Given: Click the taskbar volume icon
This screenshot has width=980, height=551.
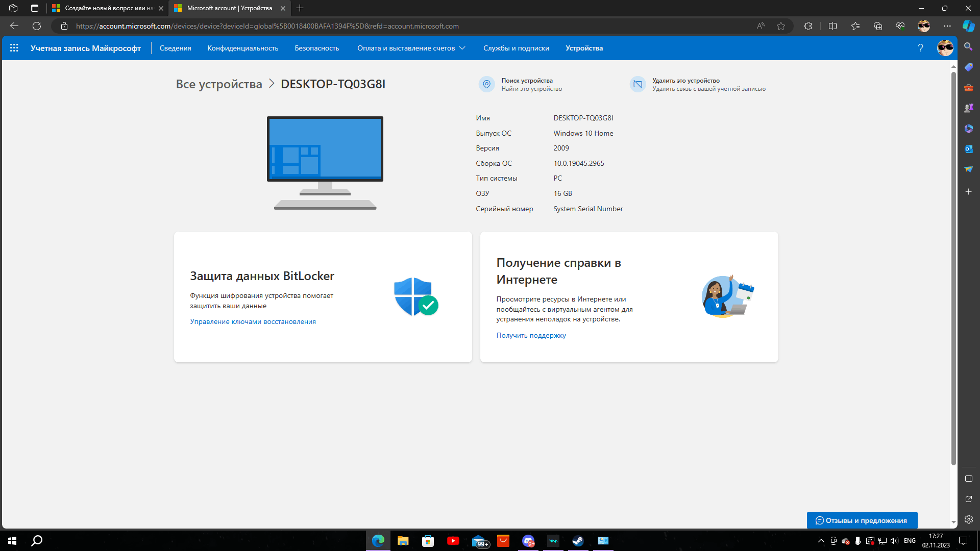Looking at the screenshot, I should [894, 541].
